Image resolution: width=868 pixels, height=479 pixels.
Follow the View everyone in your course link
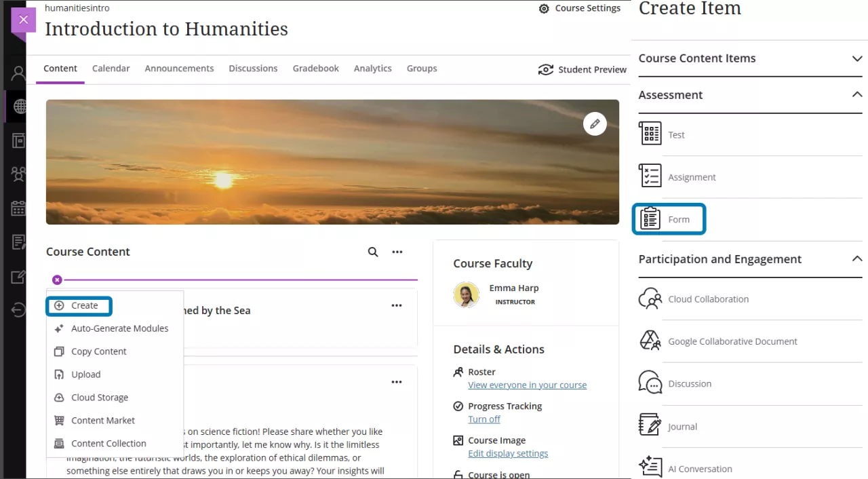(x=527, y=385)
